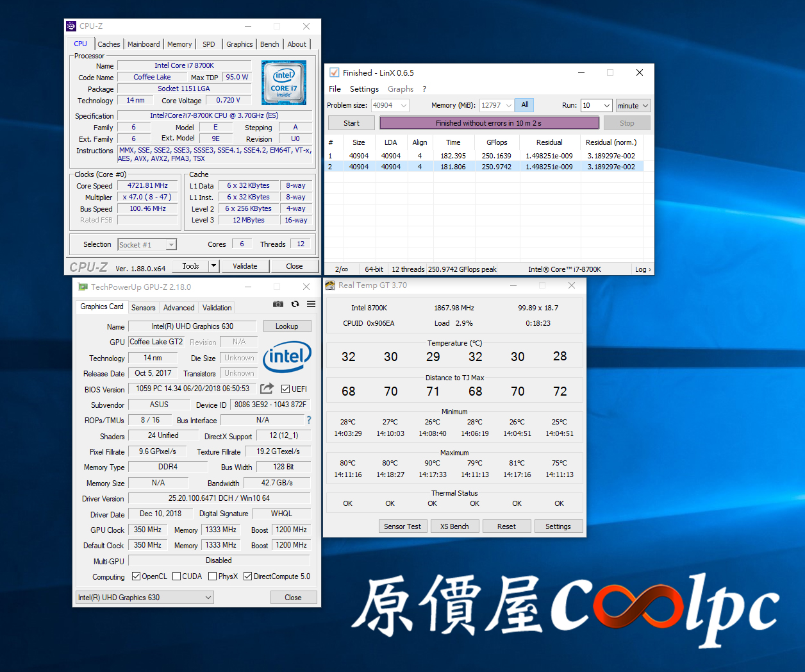Click the Intel logo in GPU-Z

286,356
